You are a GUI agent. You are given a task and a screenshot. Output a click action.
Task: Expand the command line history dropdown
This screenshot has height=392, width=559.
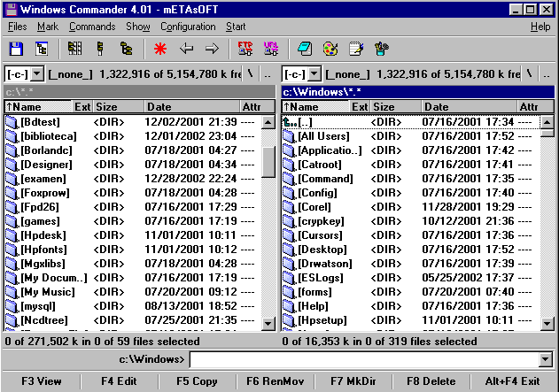pos(546,359)
